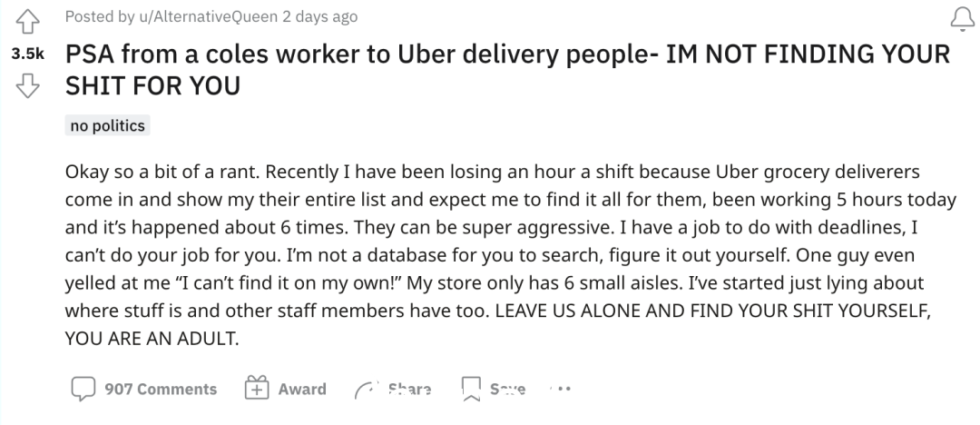Click the Save text label
Viewport: 980px width, 425px height.
507,390
